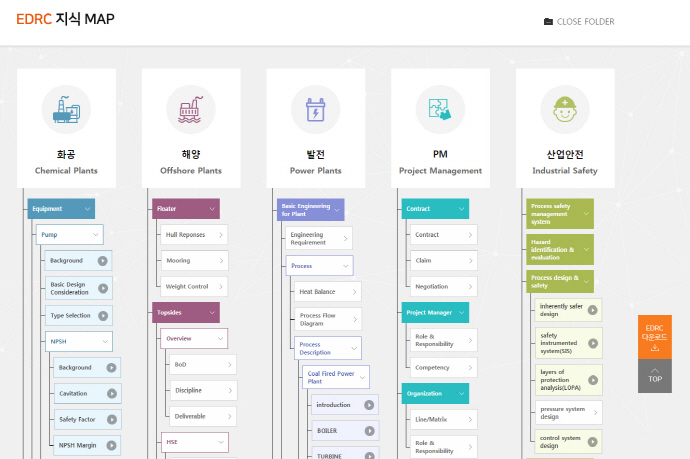
Task: Collapse Coal Fired Power Plant node
Action: click(360, 377)
